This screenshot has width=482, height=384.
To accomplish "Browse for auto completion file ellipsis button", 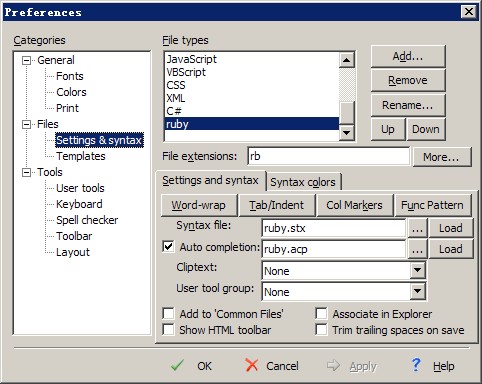I will click(418, 249).
